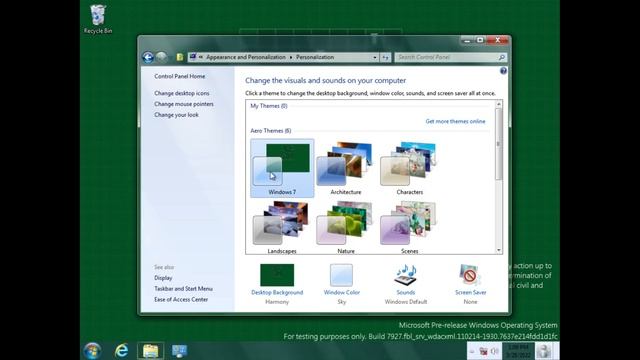Open the blue Help question mark icon
640x360 pixels.
click(x=503, y=71)
